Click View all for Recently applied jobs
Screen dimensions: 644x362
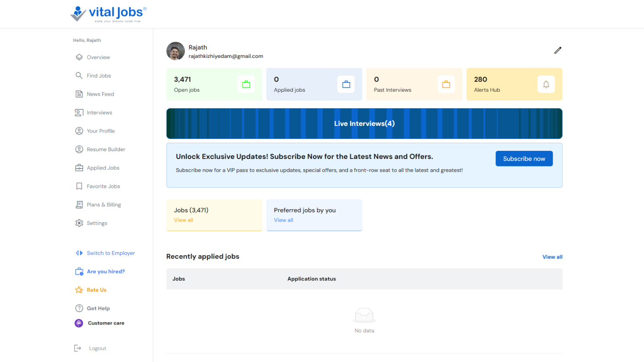pyautogui.click(x=552, y=257)
